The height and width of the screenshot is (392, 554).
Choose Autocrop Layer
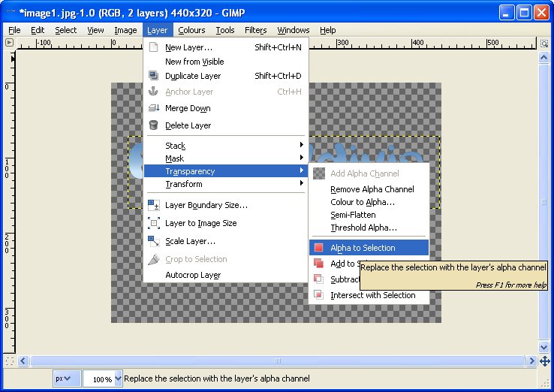click(x=225, y=275)
